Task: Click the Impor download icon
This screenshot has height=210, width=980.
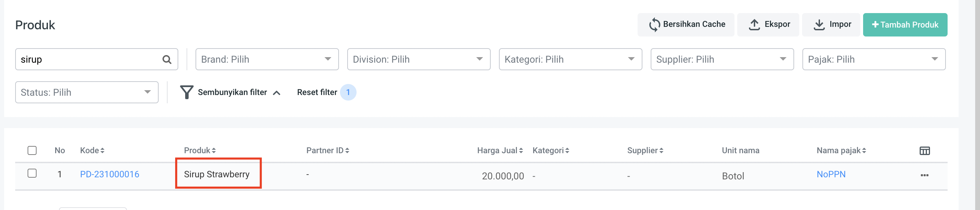Action: 819,25
